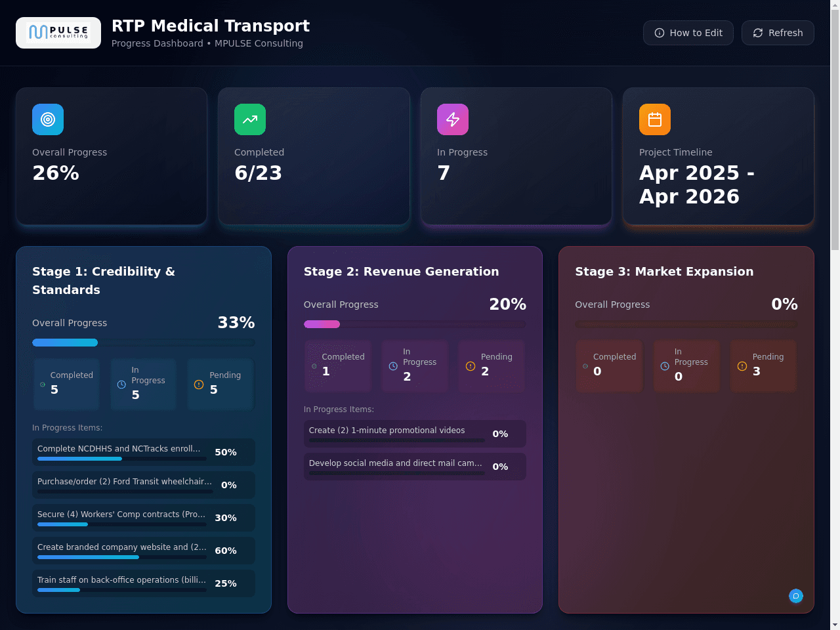Screen dimensions: 840x630
Task: Click the warning icon in Stage 2 Pending
Action: [x=471, y=366]
